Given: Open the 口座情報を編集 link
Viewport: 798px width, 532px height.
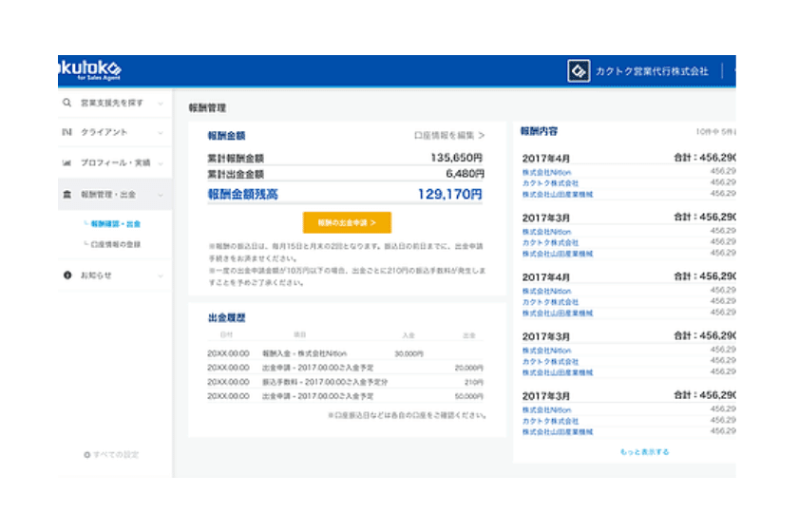Looking at the screenshot, I should pyautogui.click(x=448, y=136).
